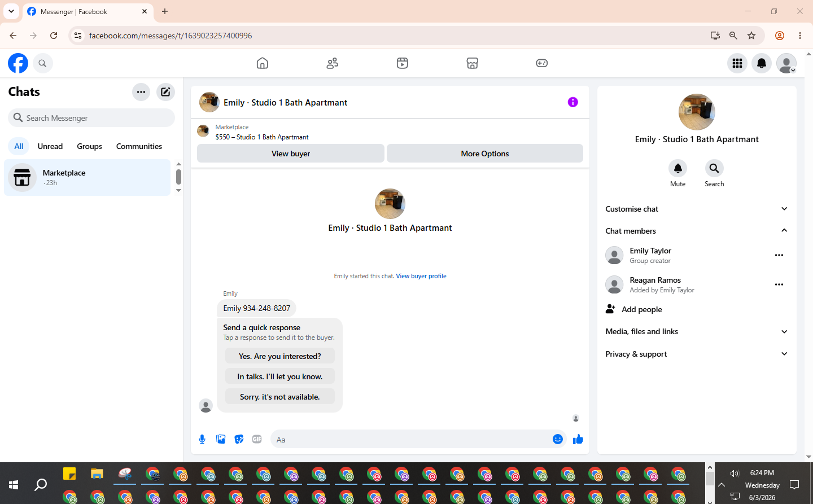Open File Explorer from the taskbar
This screenshot has height=504, width=813.
(97, 474)
